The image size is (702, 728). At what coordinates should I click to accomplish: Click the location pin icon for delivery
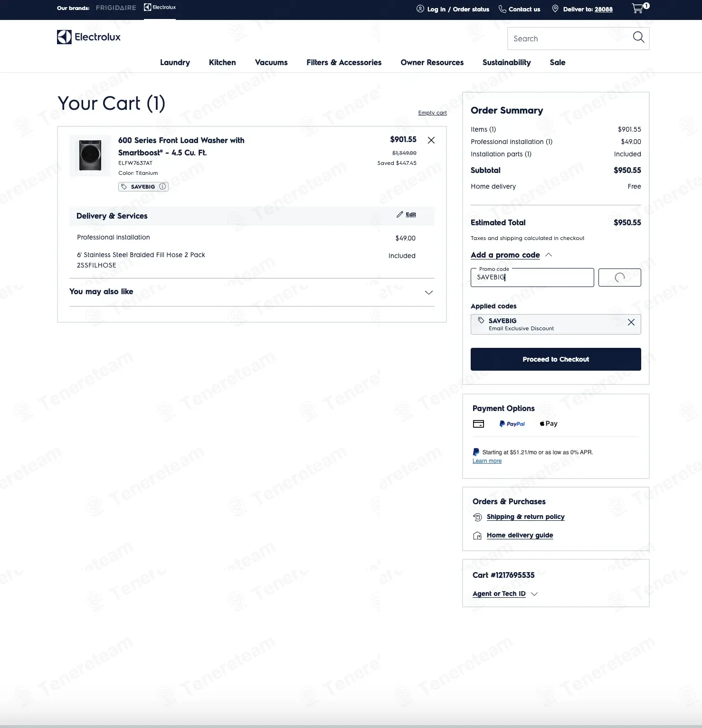[x=555, y=9]
